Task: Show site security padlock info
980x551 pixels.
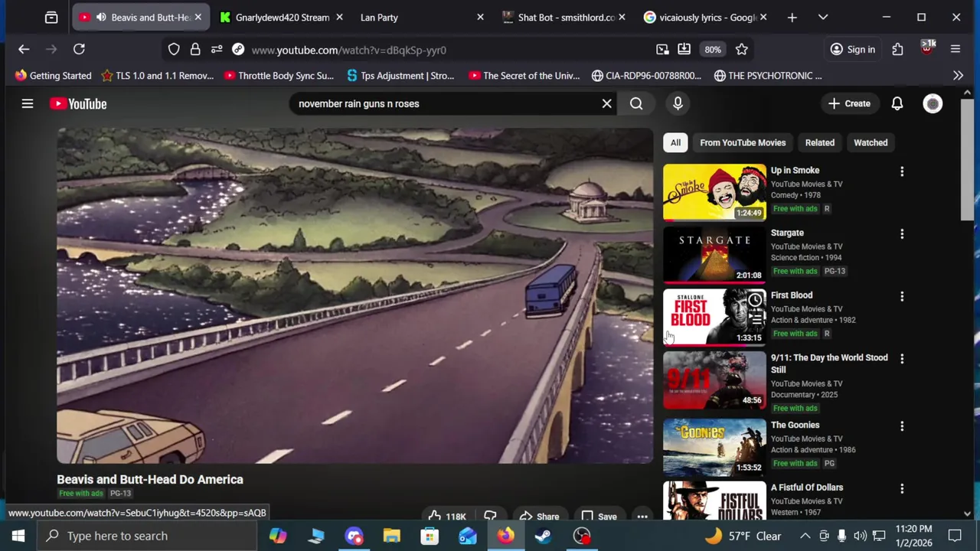Action: (x=195, y=50)
